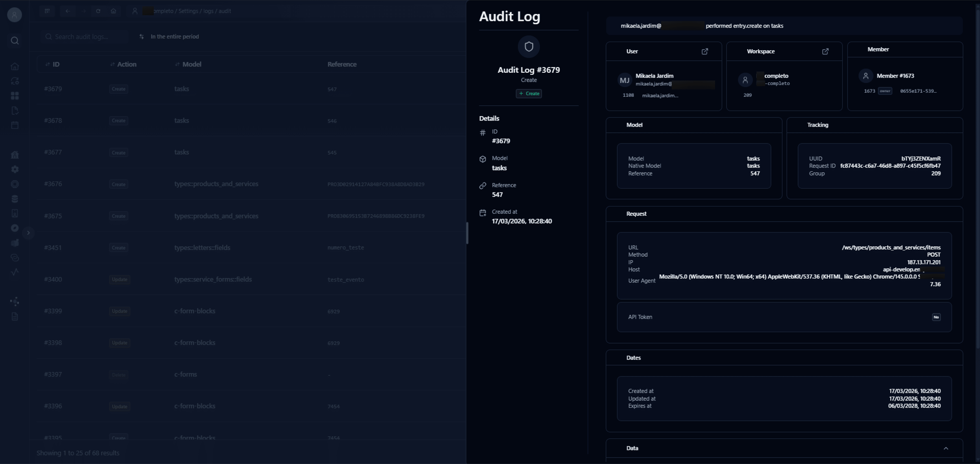Click the 'No' badge beside API Token

[x=936, y=317]
